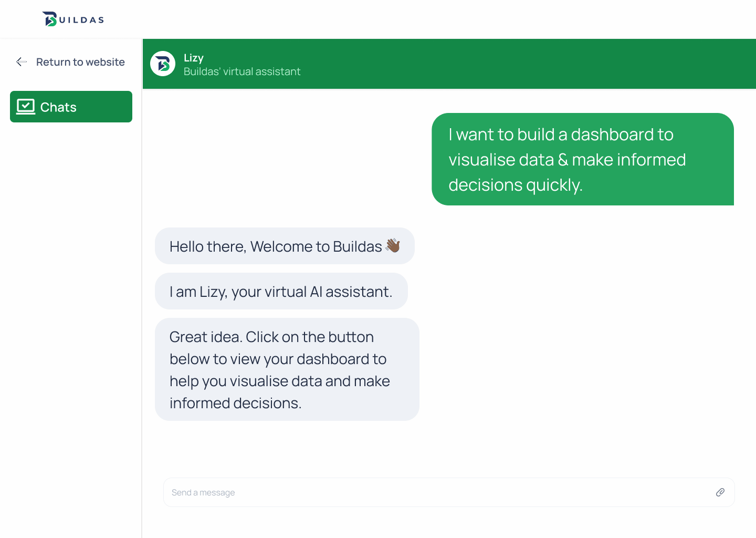The width and height of the screenshot is (756, 538).
Task: Click the Buildas' virtual assistant subtitle
Action: pyautogui.click(x=242, y=71)
